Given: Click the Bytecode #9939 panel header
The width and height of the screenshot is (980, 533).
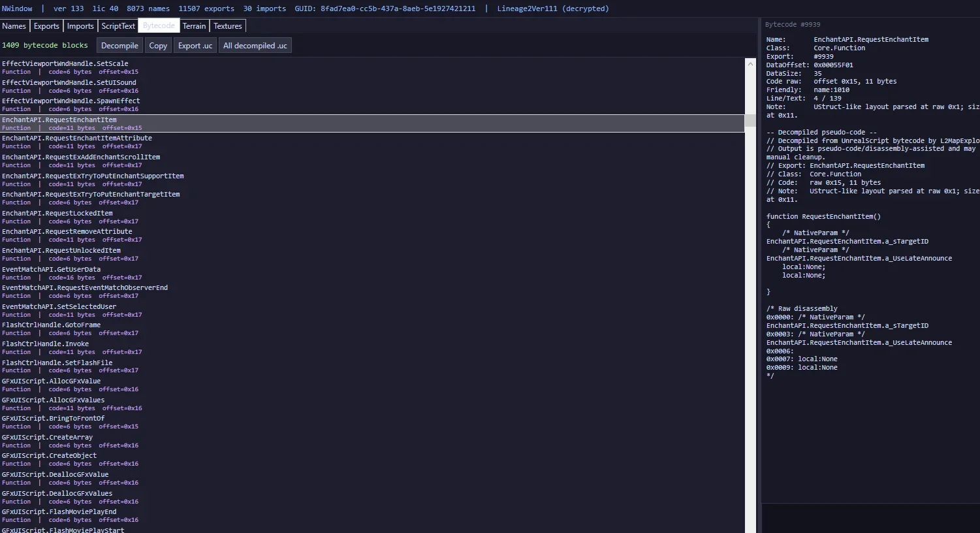Looking at the screenshot, I should point(793,25).
